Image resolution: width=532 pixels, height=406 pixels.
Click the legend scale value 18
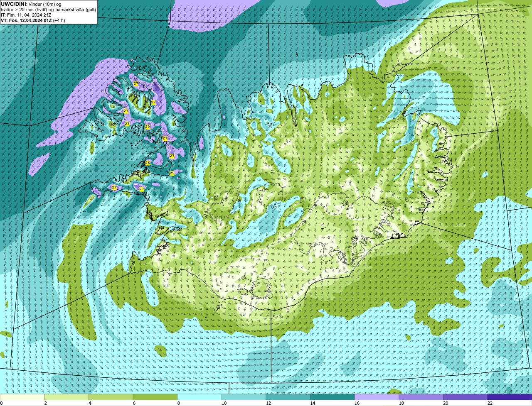[x=401, y=403]
